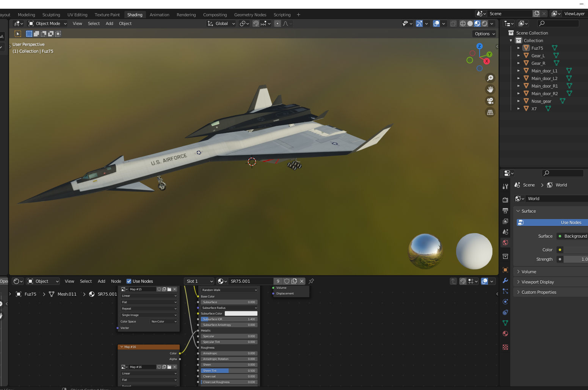Toggle snapping magnet in viewport header
This screenshot has width=588, height=390.
coord(256,23)
